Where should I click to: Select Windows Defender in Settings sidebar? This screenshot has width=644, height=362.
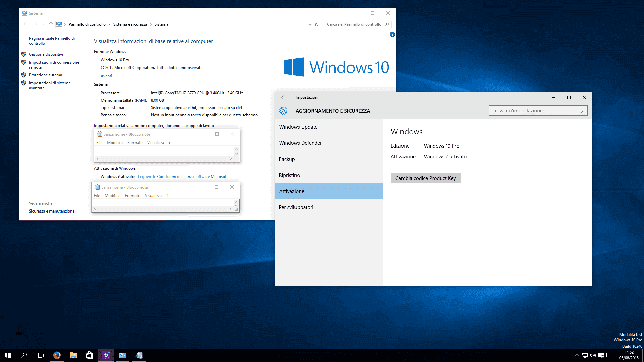(x=329, y=143)
